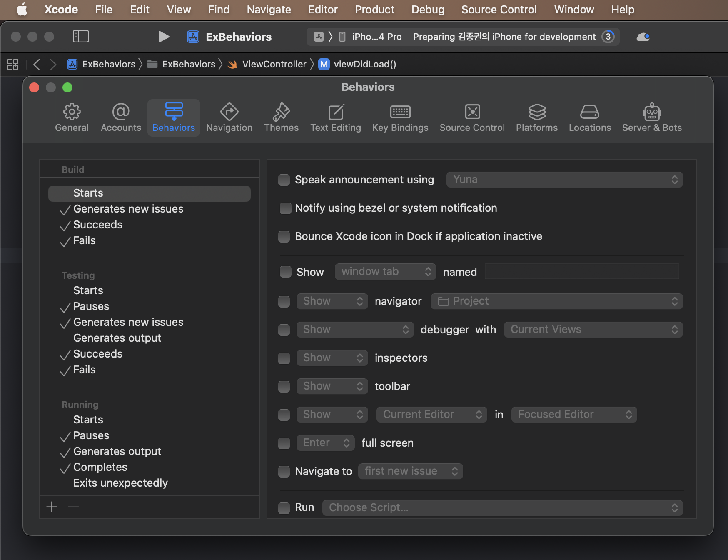Open the Platforms preferences pane
The width and height of the screenshot is (728, 560).
click(537, 117)
